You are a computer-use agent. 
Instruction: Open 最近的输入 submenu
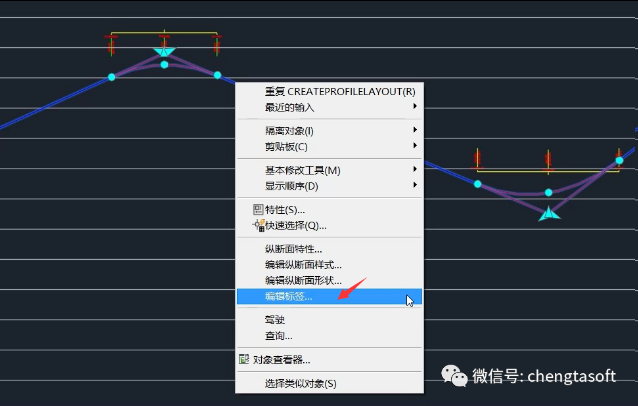point(329,107)
